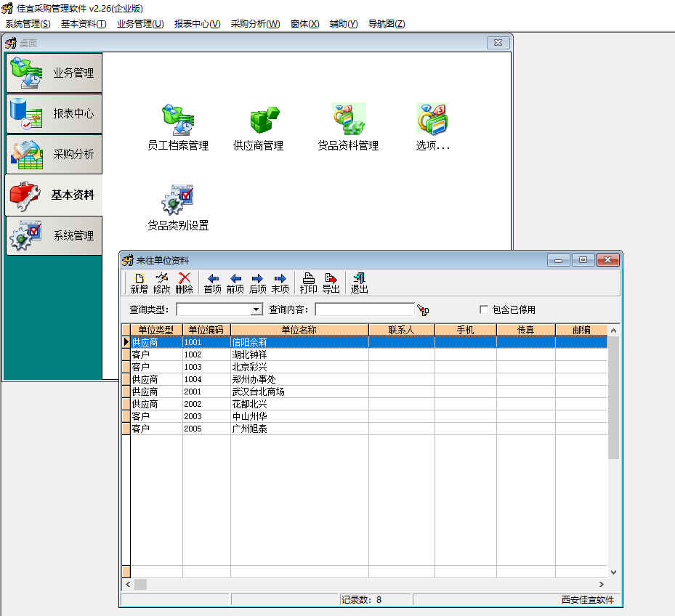Screen dimensions: 675x616
Task: Open the 辅助(Y) menu
Action: 344,24
